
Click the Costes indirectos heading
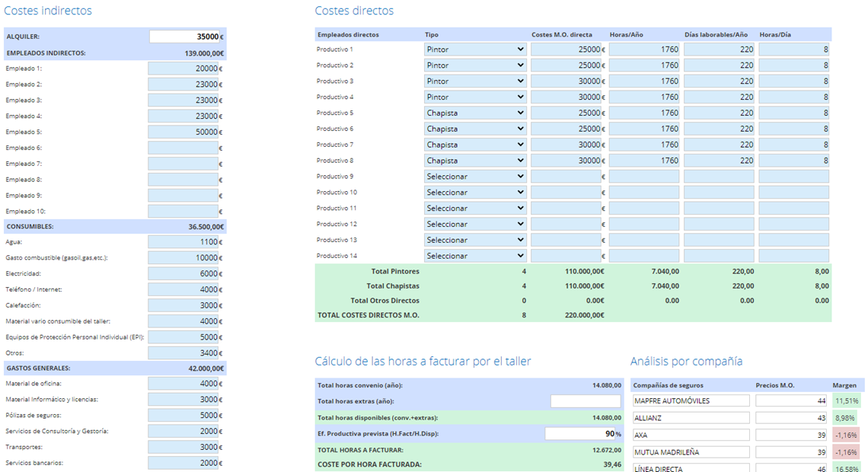(48, 11)
